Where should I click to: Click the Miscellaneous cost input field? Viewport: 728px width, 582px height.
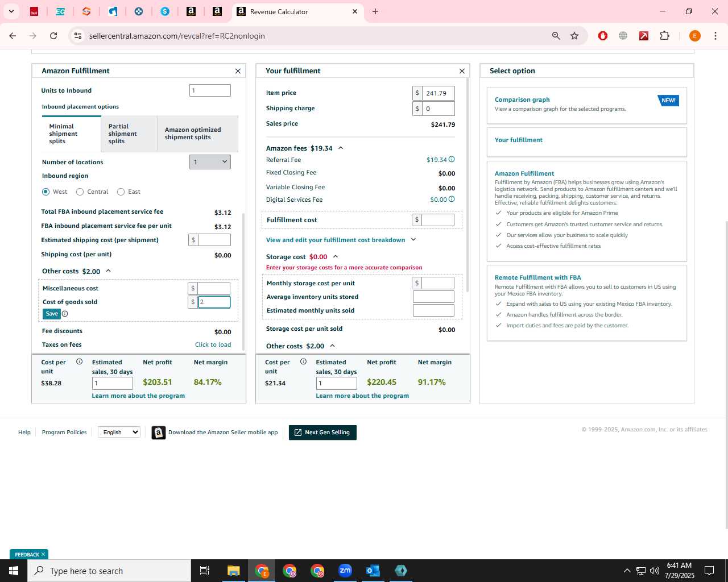coord(214,288)
